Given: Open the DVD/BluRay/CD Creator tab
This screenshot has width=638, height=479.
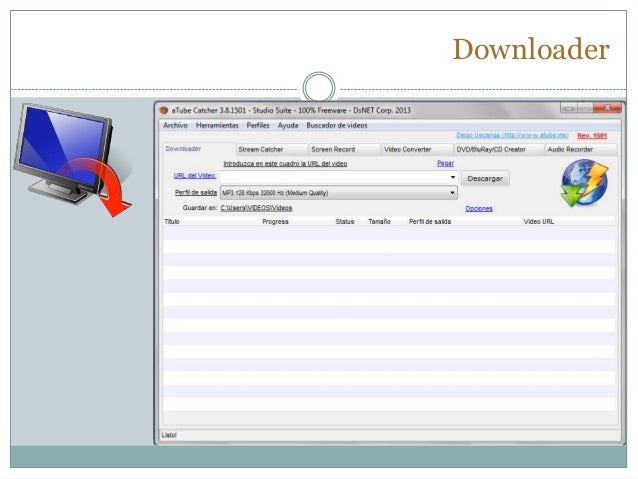Looking at the screenshot, I should [x=499, y=149].
